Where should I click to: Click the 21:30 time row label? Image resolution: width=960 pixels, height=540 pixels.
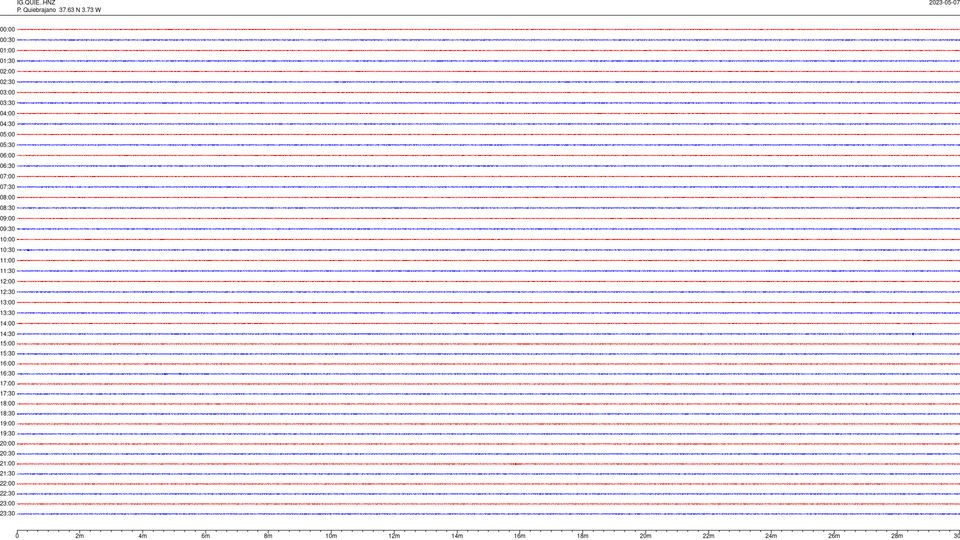[x=7, y=474]
